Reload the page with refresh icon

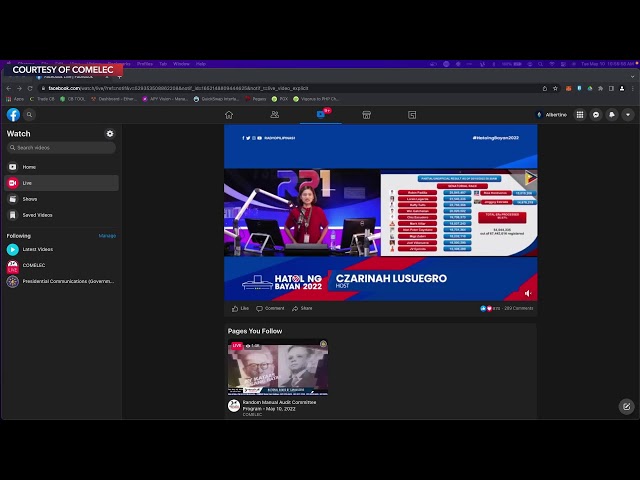(x=30, y=88)
